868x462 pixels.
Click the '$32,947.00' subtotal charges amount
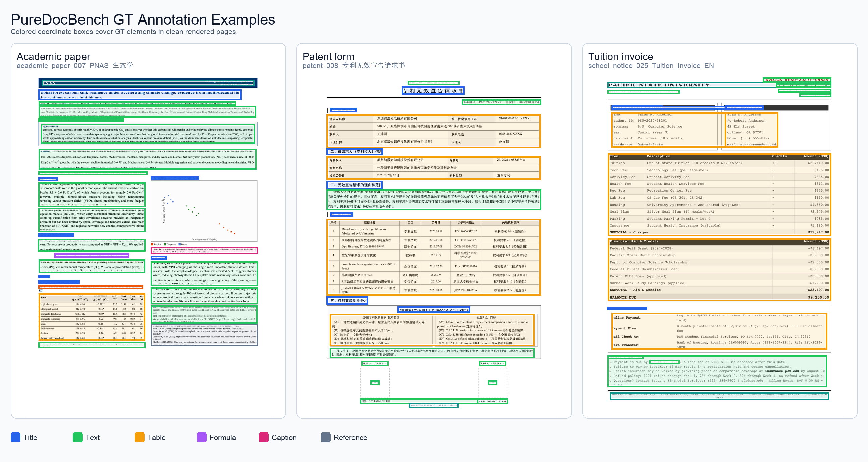818,232
